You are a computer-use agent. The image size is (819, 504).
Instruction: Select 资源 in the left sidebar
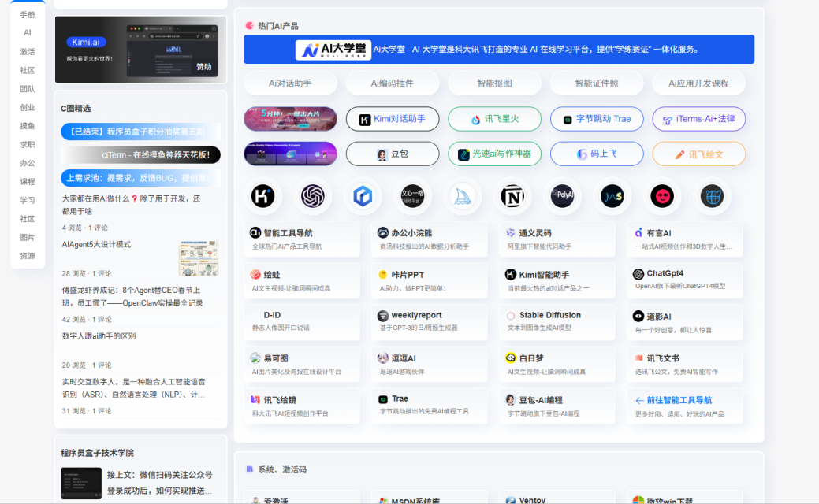[x=28, y=256]
